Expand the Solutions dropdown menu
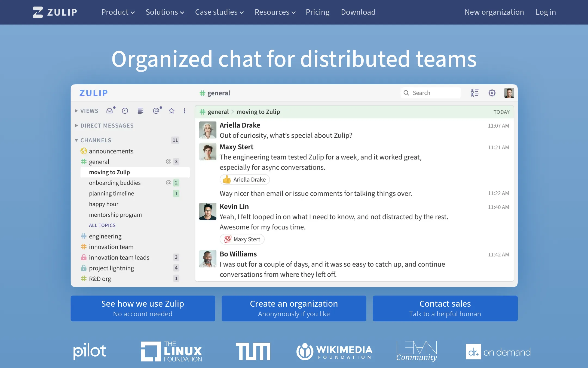Screen dimensions: 588x368 pyautogui.click(x=165, y=12)
